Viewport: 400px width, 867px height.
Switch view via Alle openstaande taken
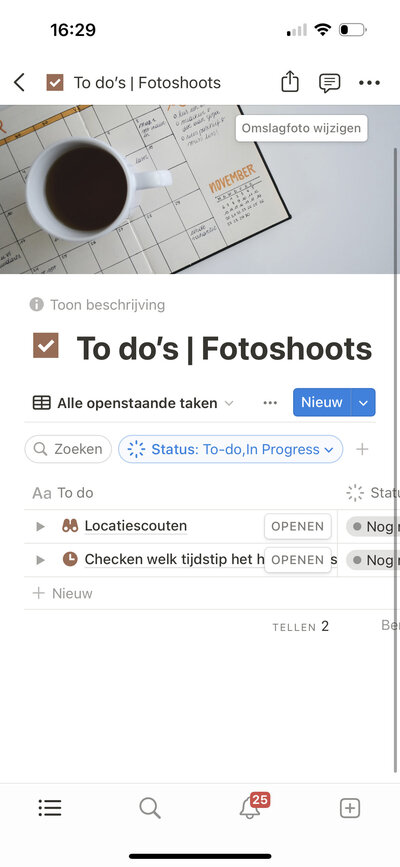(133, 403)
